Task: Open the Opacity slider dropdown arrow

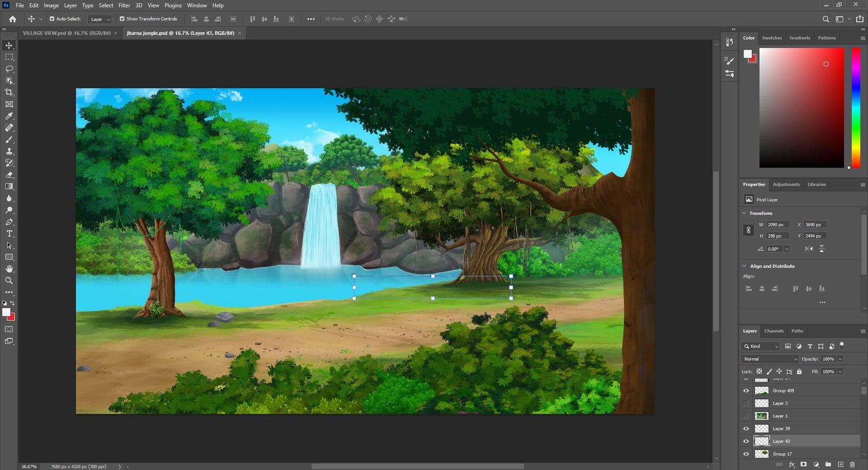Action: 840,359
